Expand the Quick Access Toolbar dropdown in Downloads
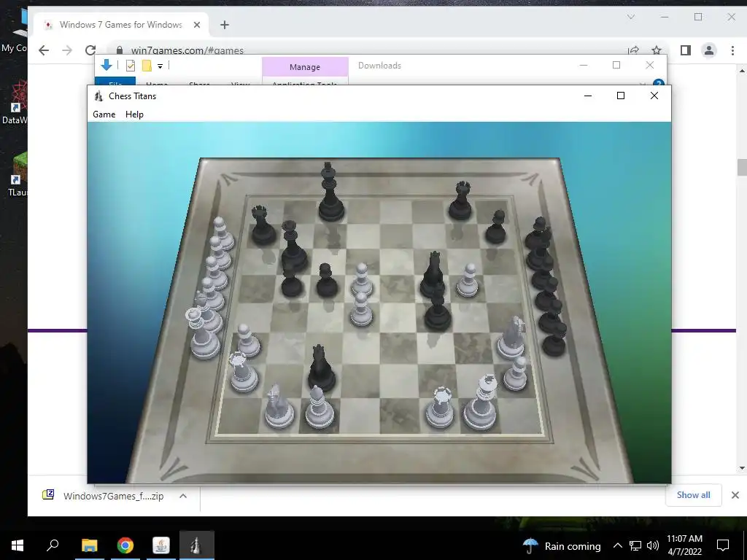747x560 pixels. coord(160,66)
